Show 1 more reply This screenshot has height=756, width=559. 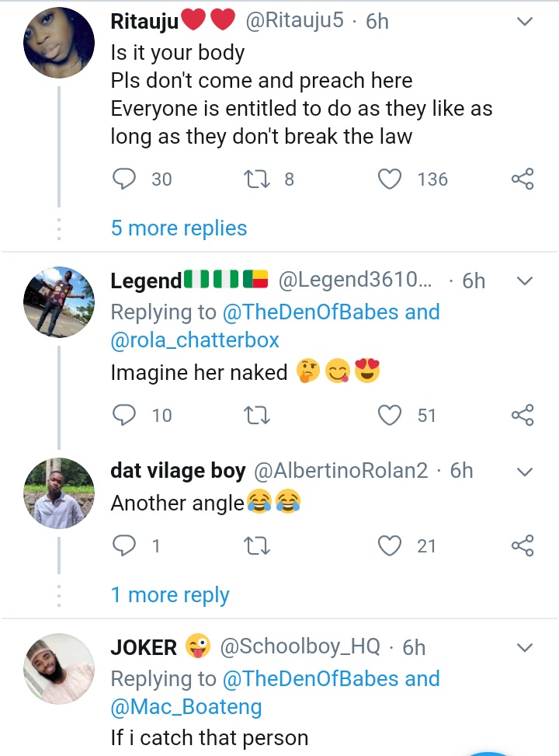click(170, 595)
